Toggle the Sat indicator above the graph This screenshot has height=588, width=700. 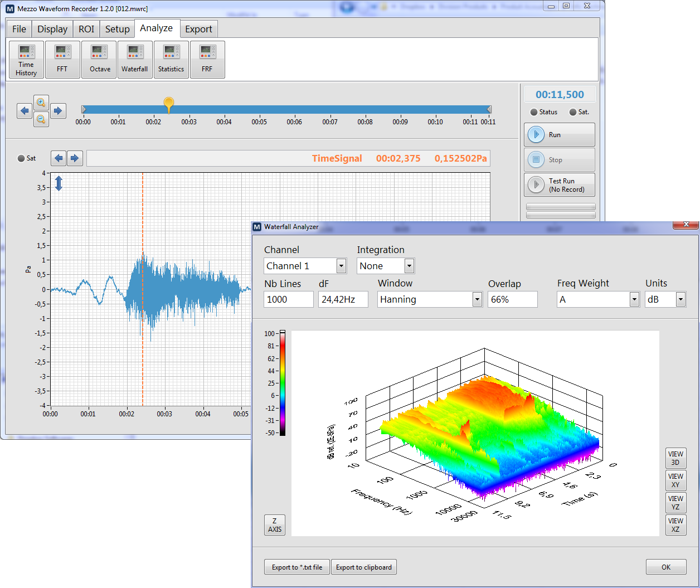click(x=22, y=158)
